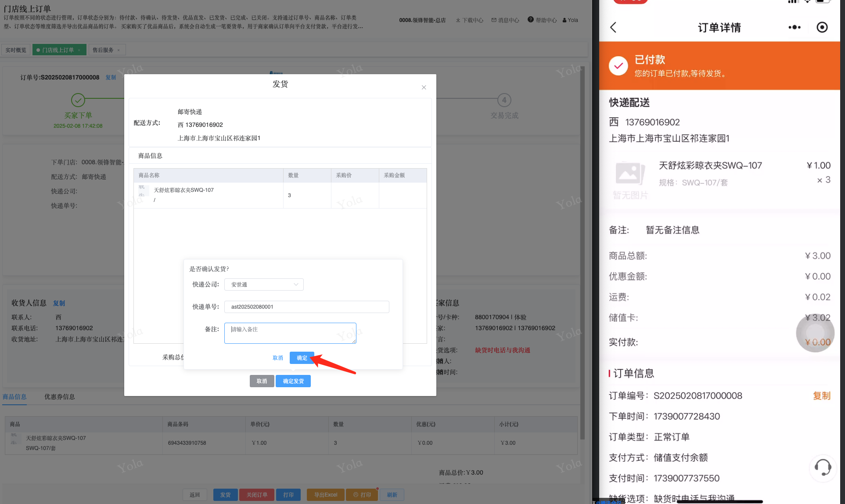Click the 下载中心 download icon

pos(458,20)
